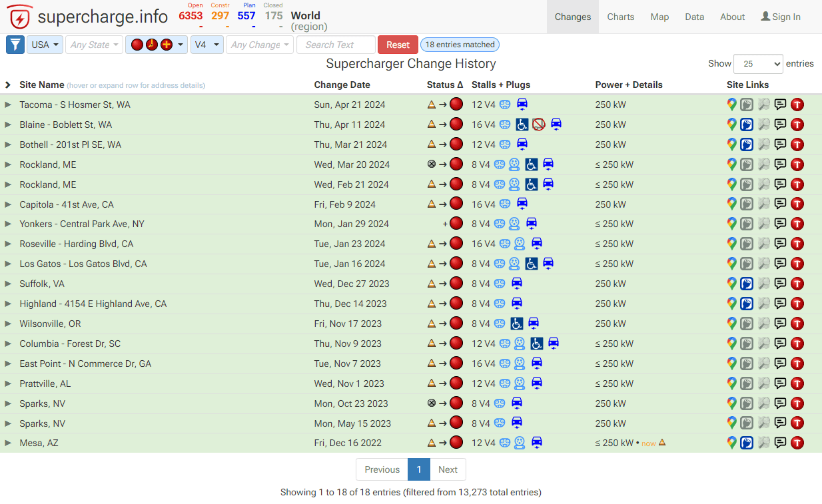The height and width of the screenshot is (504, 822).
Task: Open the status icons filter dropdown
Action: [157, 45]
